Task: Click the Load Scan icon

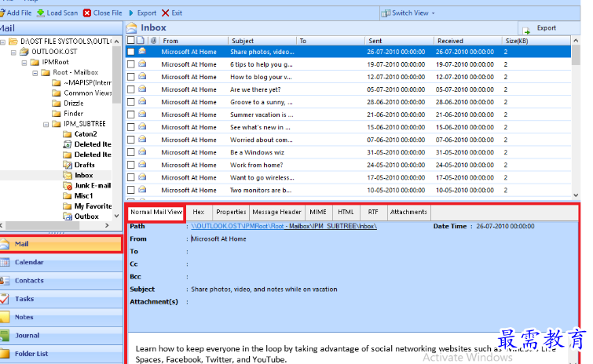Action: (41, 13)
